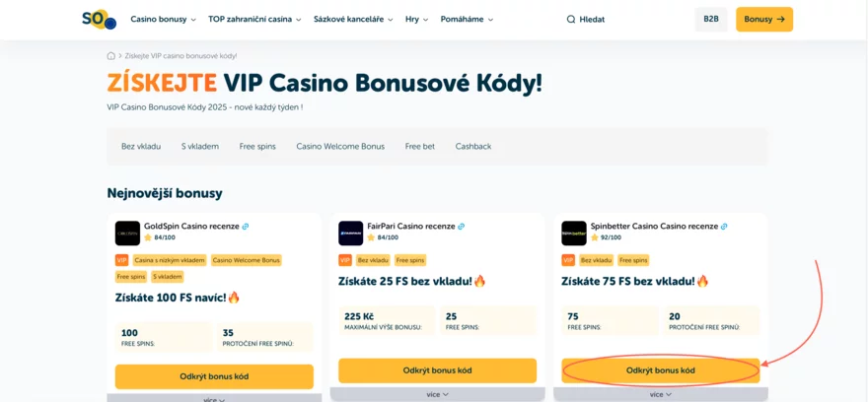Image resolution: width=868 pixels, height=402 pixels.
Task: Expand the Casino bonusy dropdown menu
Action: click(x=163, y=20)
